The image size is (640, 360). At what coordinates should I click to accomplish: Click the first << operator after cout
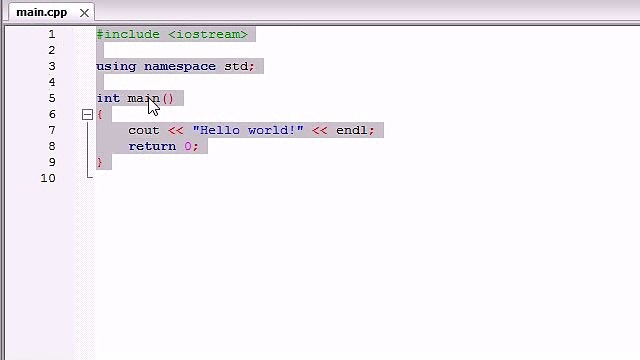(x=176, y=131)
